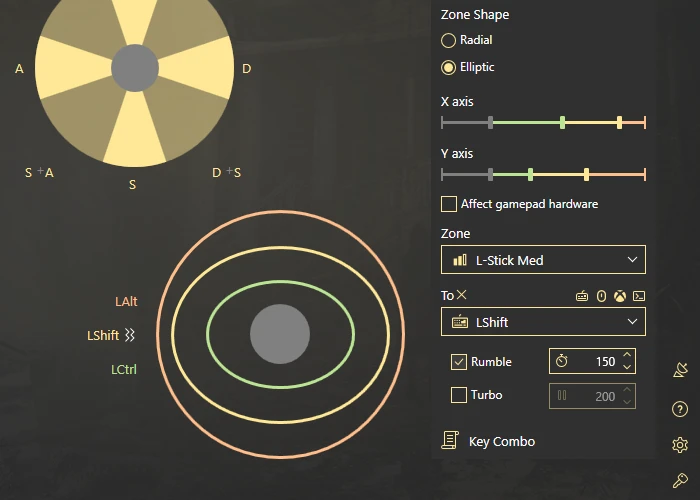Click the green X axis slider handle

tap(562, 122)
